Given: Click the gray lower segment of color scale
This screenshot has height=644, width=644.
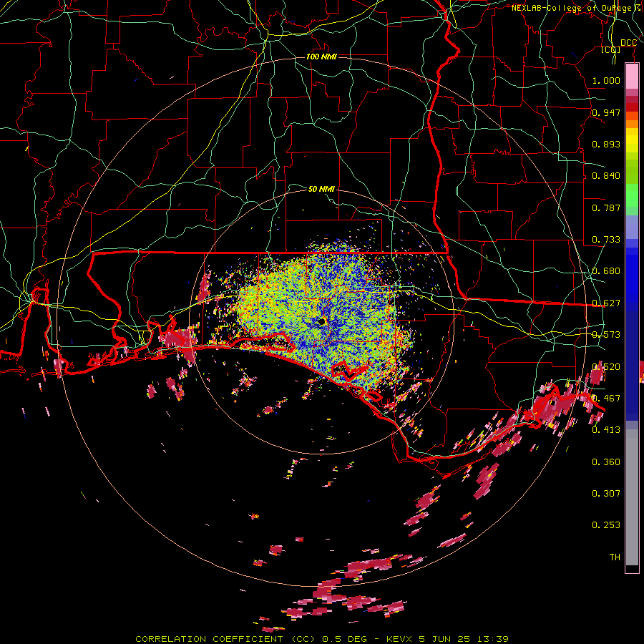Looking at the screenshot, I should point(632,497).
